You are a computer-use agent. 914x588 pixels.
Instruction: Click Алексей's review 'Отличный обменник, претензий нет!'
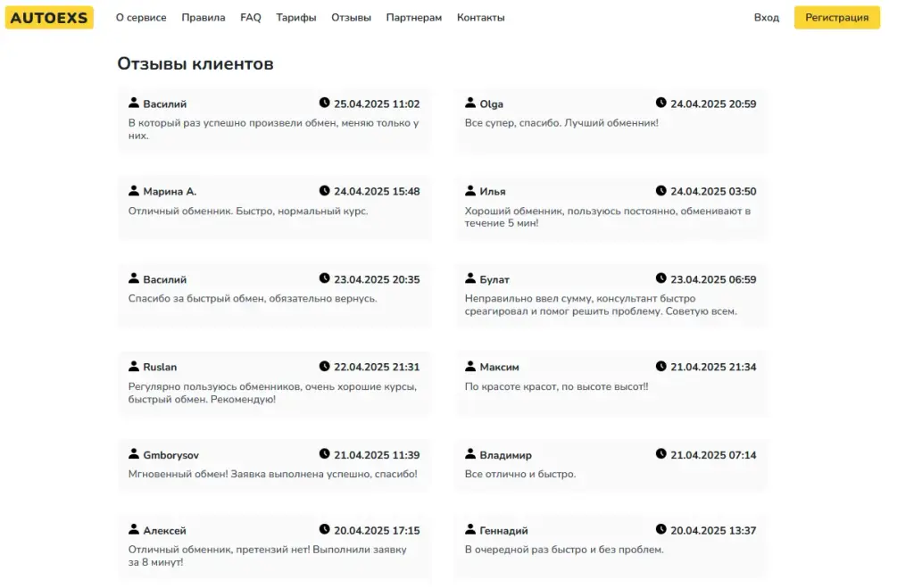268,556
